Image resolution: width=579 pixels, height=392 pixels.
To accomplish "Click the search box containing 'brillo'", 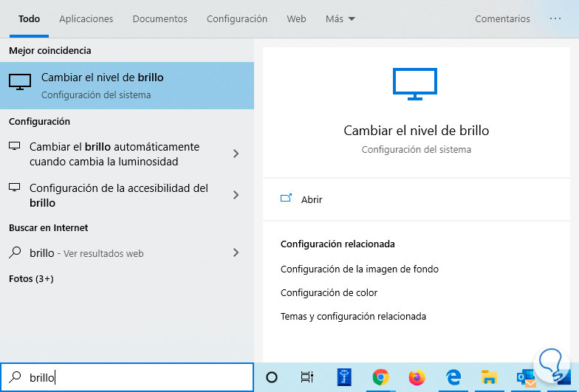I will [x=133, y=377].
